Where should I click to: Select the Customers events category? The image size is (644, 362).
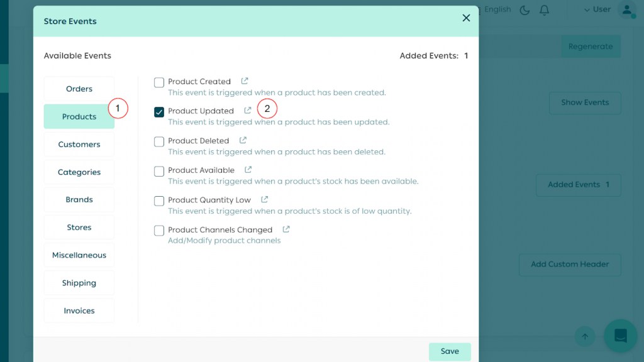(x=79, y=145)
